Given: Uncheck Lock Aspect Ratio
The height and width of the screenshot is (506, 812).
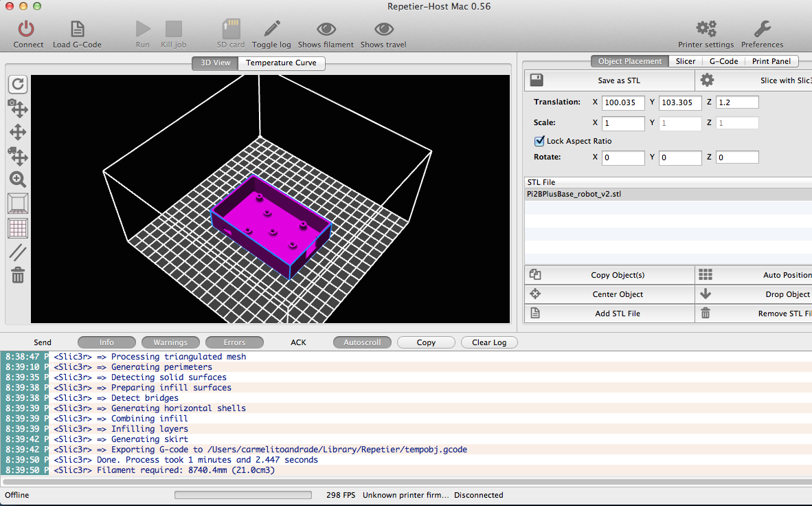Looking at the screenshot, I should tap(539, 141).
